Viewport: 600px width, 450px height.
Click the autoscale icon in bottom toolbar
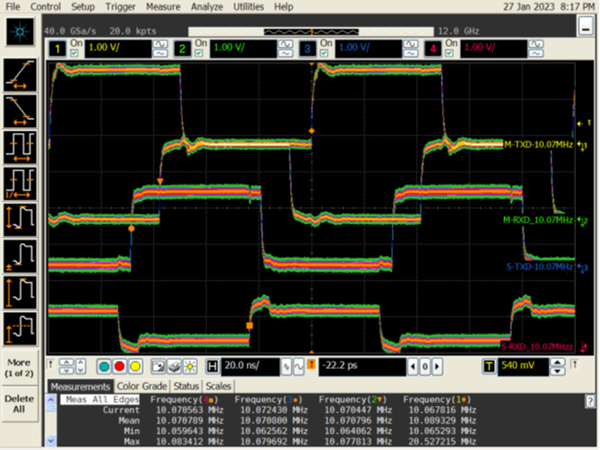(158, 367)
